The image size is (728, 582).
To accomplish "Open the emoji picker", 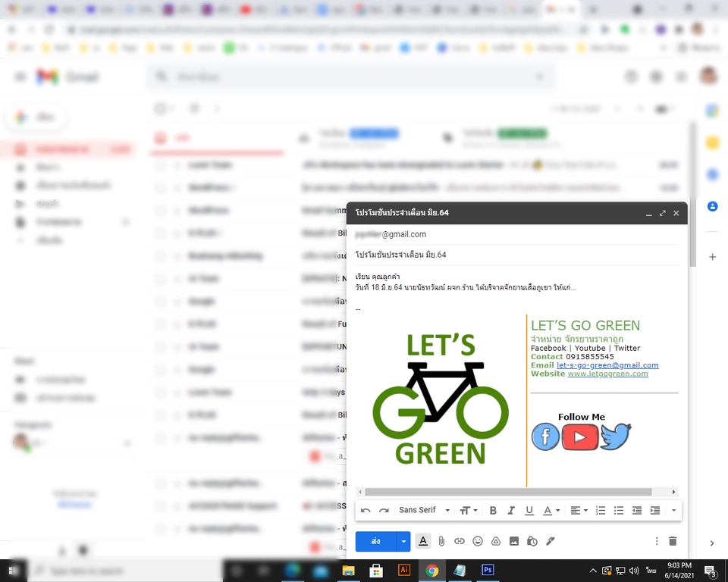I will click(x=477, y=541).
